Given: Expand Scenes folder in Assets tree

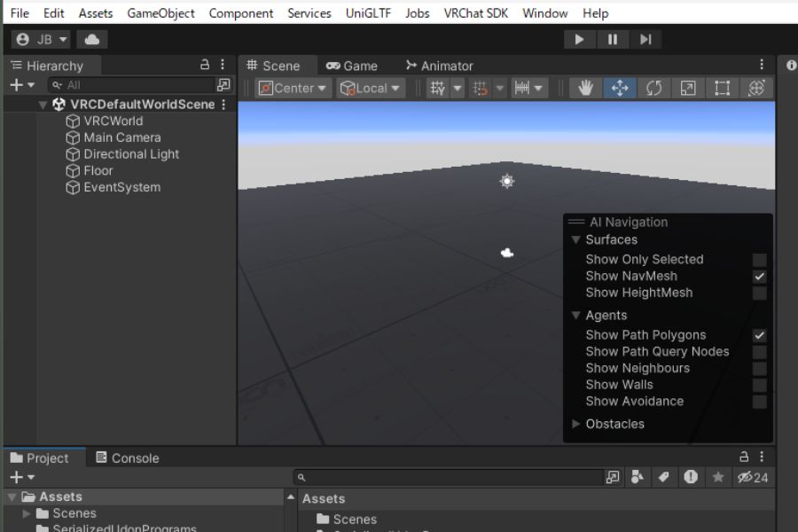Looking at the screenshot, I should click(x=27, y=513).
